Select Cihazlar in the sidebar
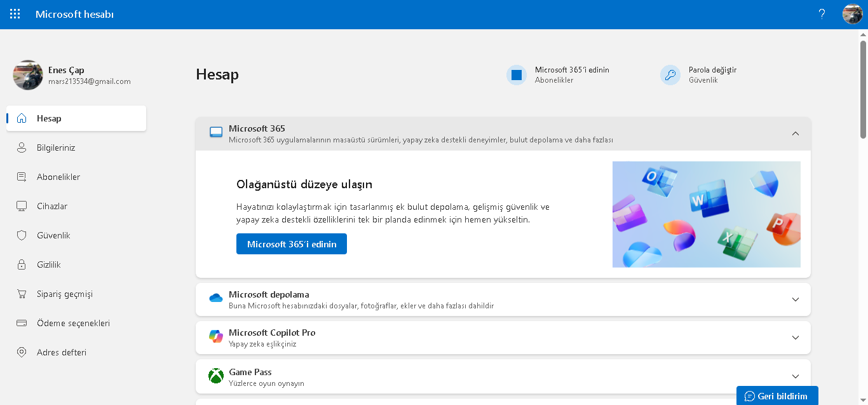The image size is (868, 405). click(x=76, y=206)
